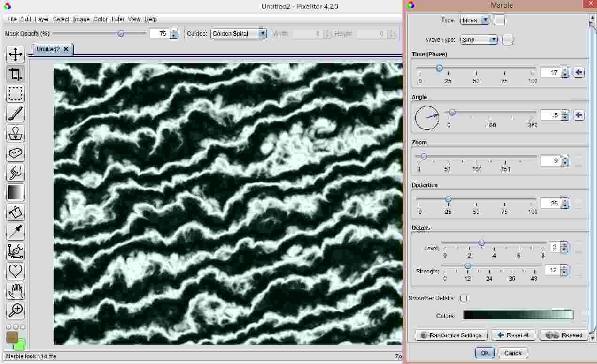Viewport: 597px width, 364px height.
Task: Pick the Brush tool
Action: [16, 114]
